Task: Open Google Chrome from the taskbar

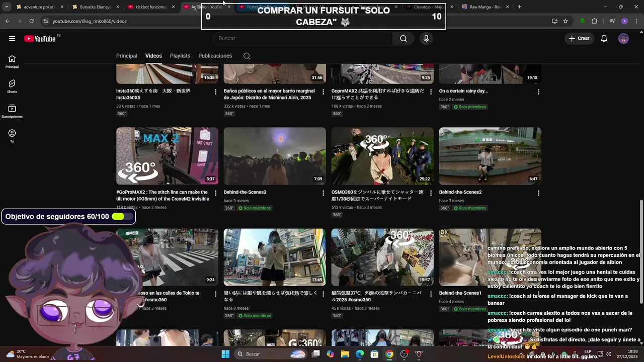Action: (x=389, y=354)
